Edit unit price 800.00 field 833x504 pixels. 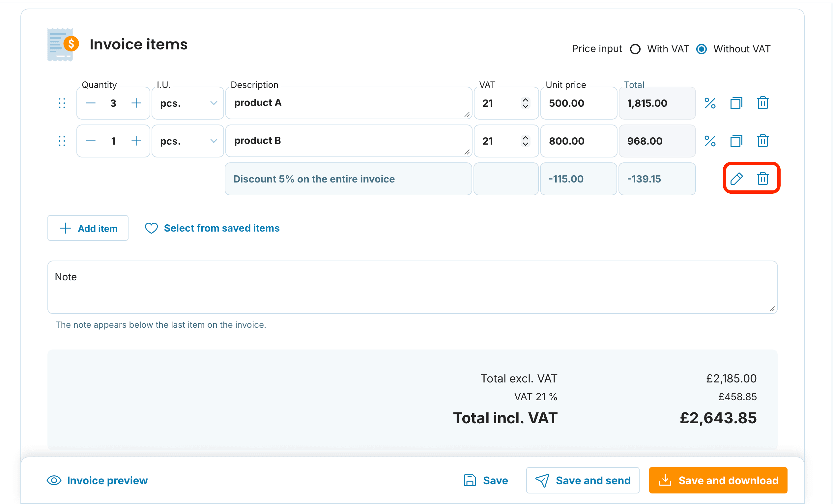[x=579, y=141]
